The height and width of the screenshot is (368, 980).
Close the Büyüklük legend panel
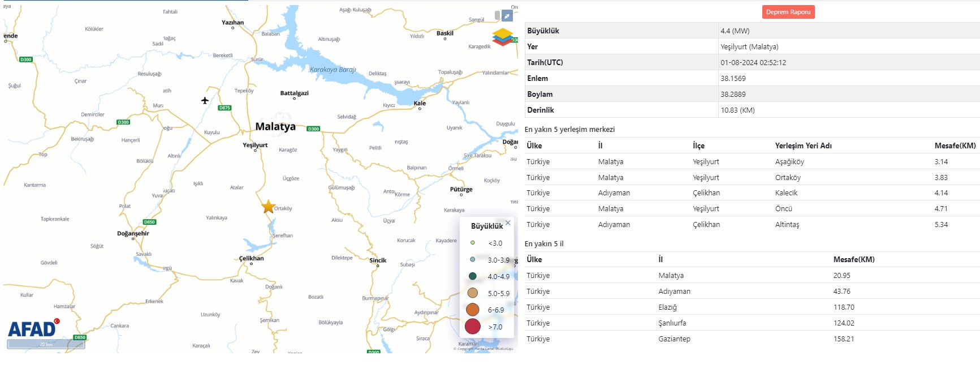(x=508, y=223)
